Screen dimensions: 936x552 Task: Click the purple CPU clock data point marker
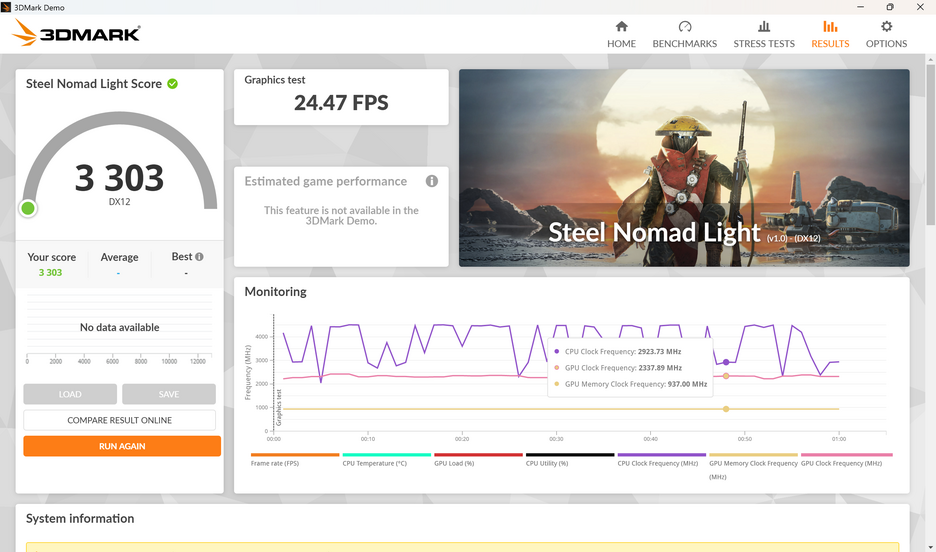726,362
